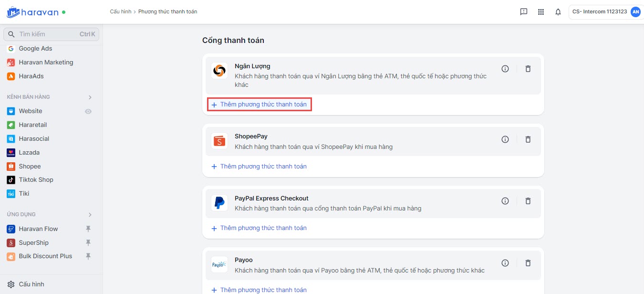Viewport: 644px width, 294px height.
Task: Show info for ShopeePay gateway
Action: coord(505,139)
